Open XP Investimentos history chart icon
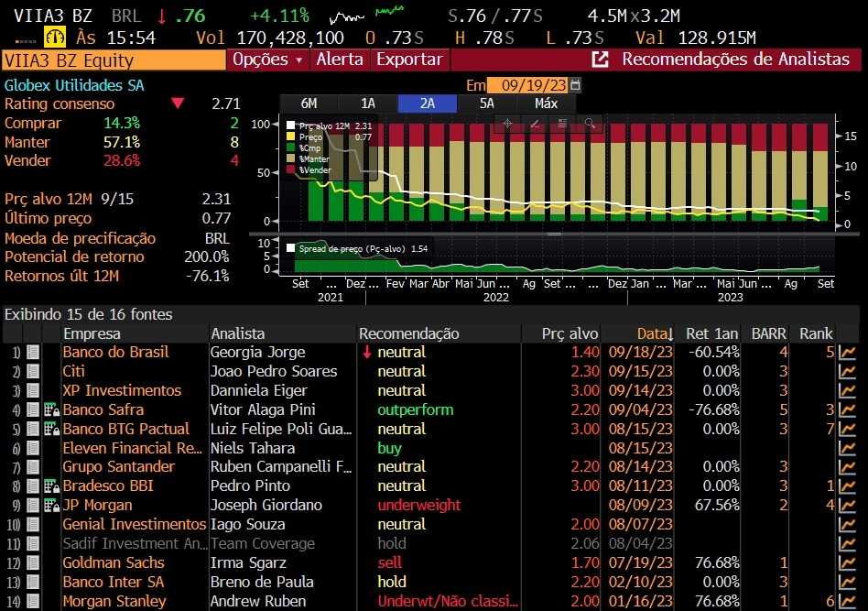The height and width of the screenshot is (611, 868). [x=847, y=391]
